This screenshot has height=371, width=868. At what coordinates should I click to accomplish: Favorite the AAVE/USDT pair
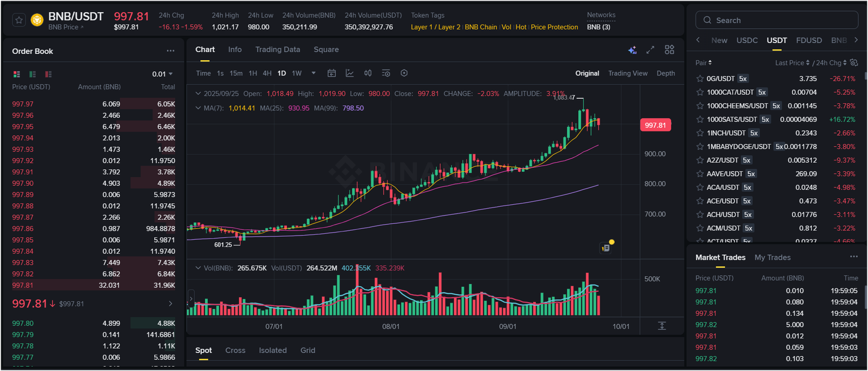pos(700,174)
